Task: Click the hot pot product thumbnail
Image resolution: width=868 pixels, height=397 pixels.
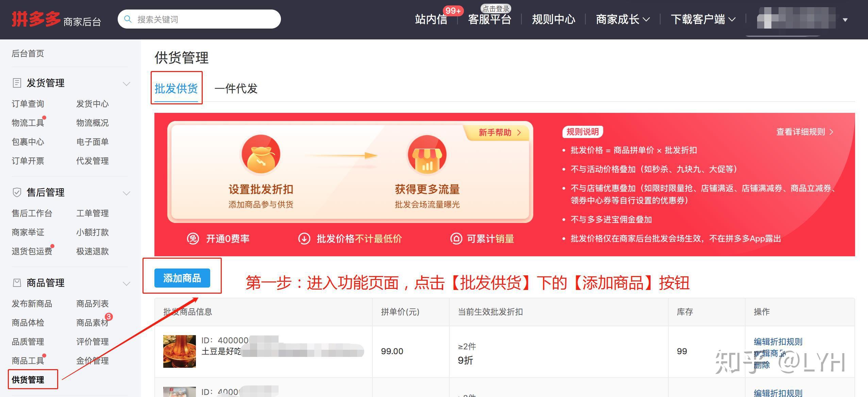Action: [180, 351]
